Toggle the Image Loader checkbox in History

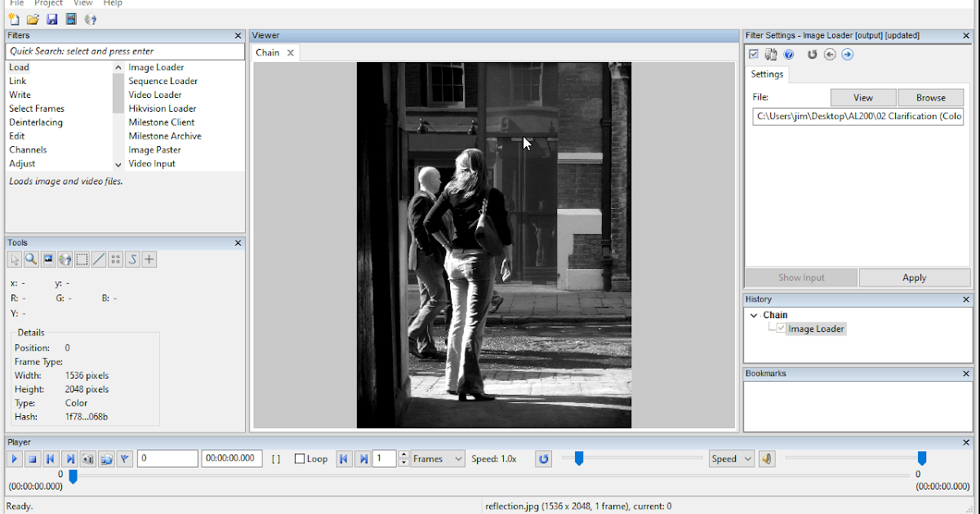[782, 329]
